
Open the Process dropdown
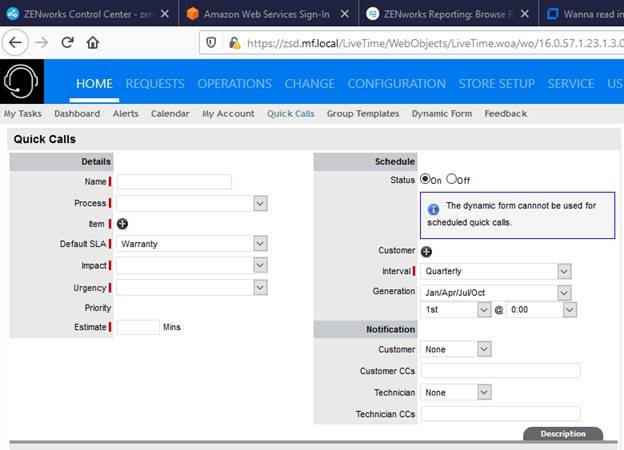click(192, 203)
